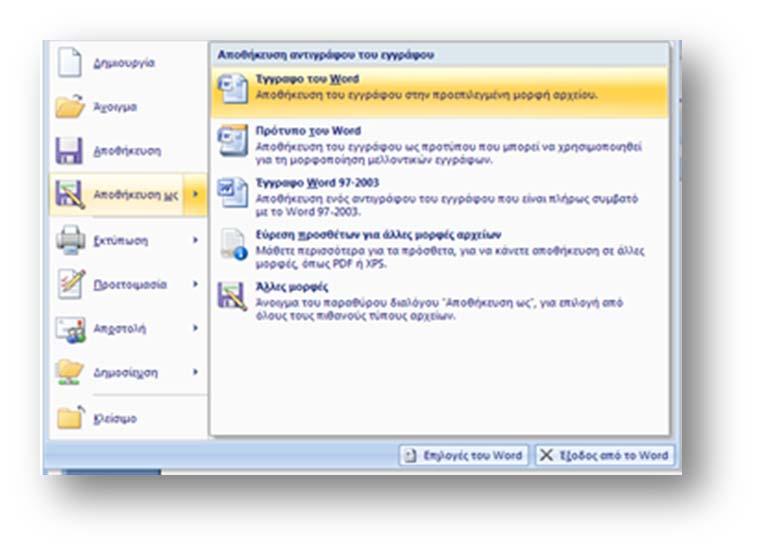Screen dimensions: 760x553
Task: Click the printer icon beside Εκτύπωση
Action: tap(71, 240)
